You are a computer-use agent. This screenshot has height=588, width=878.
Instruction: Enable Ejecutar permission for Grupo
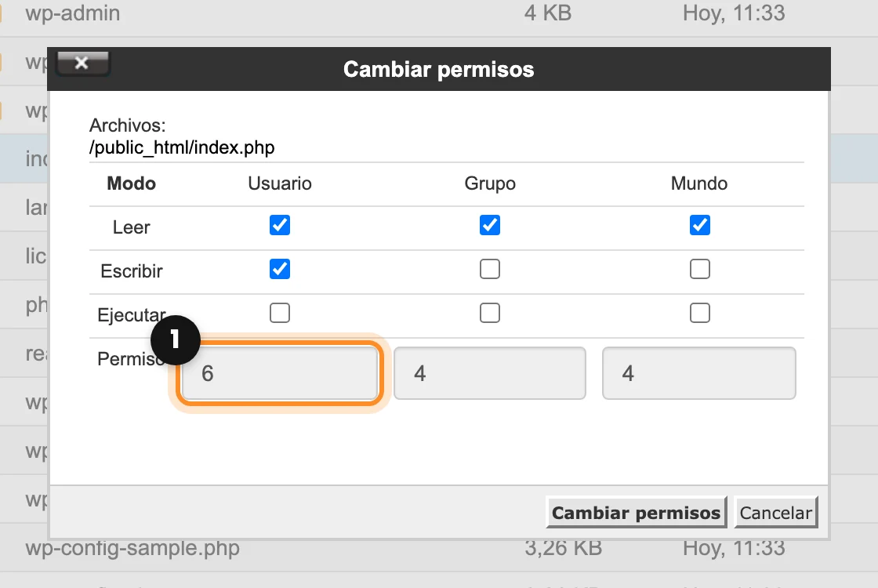[x=489, y=313]
